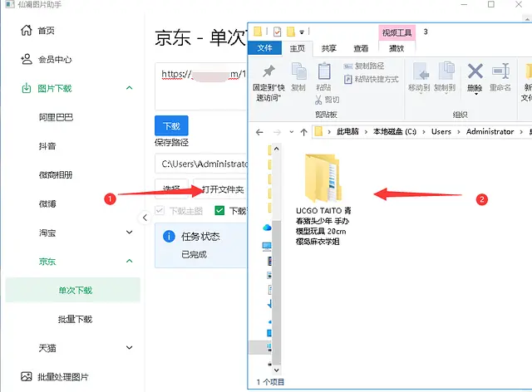Expand the 天猫 submenu
Viewport: 532px width, 392px height.
point(130,348)
